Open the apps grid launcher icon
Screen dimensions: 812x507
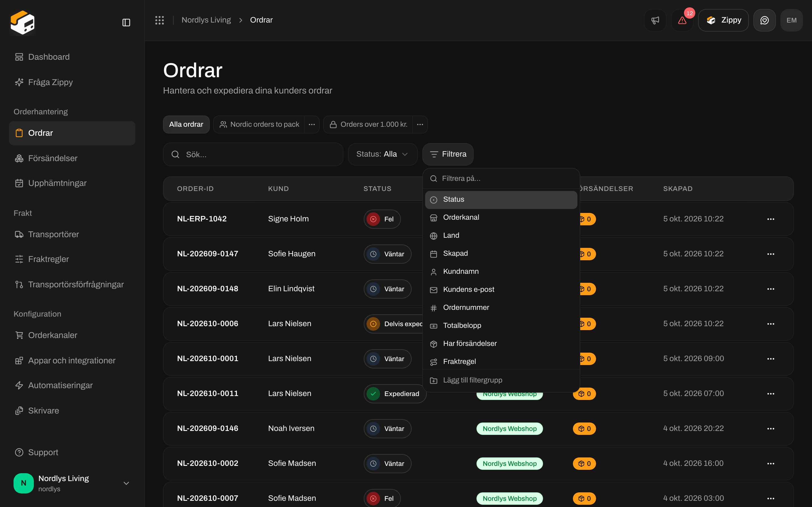click(x=159, y=20)
